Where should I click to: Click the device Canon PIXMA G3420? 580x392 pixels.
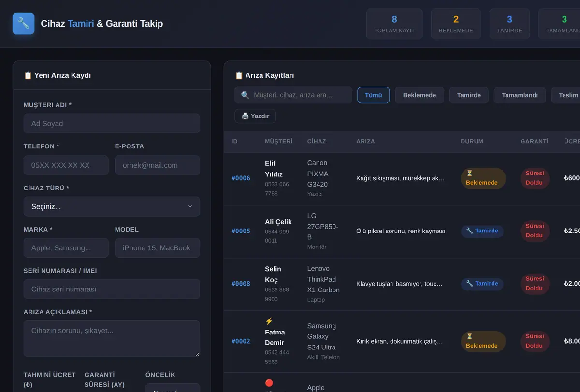pyautogui.click(x=318, y=174)
